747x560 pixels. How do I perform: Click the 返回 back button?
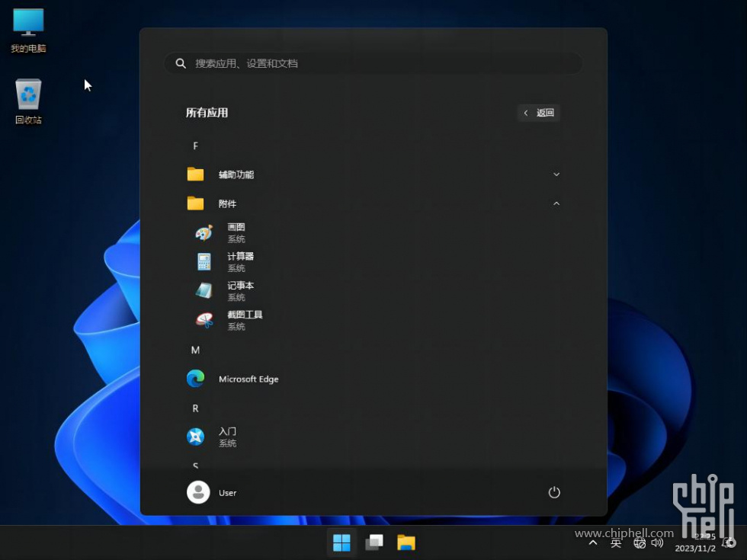pyautogui.click(x=539, y=113)
